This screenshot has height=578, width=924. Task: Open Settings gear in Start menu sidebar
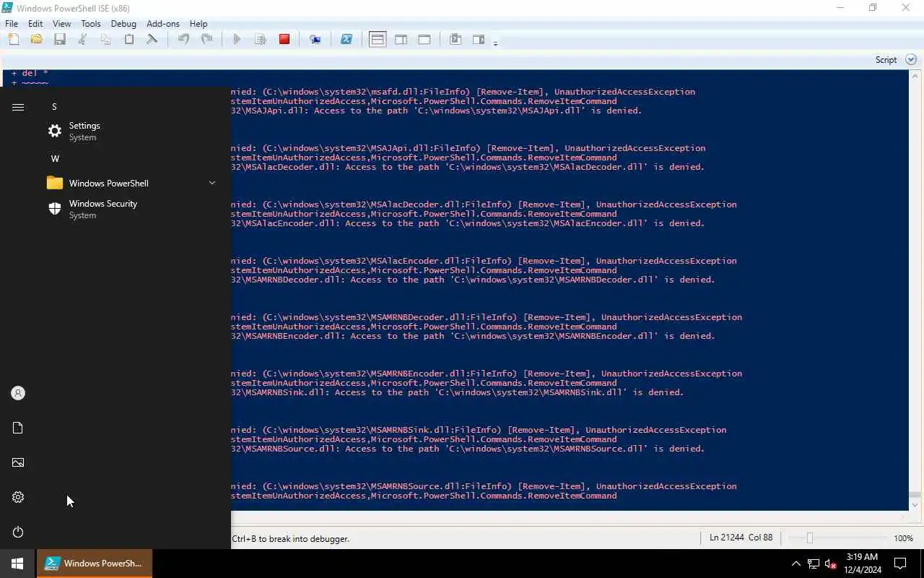coord(18,497)
